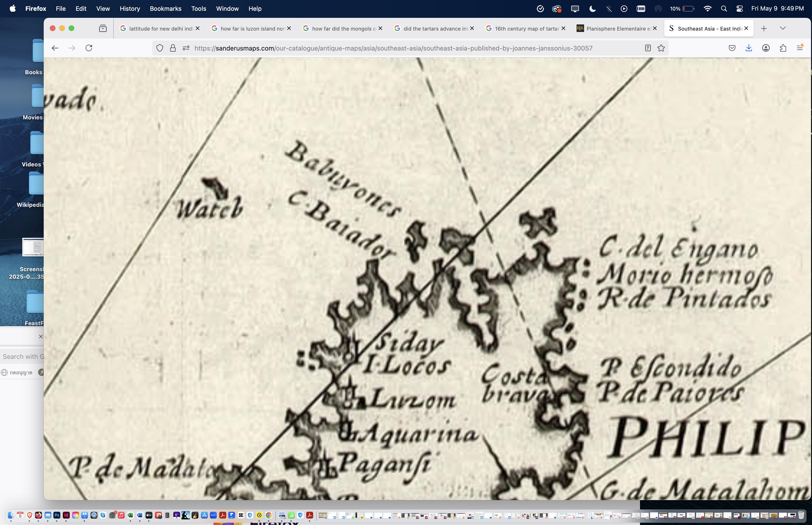812x525 pixels.
Task: Click the forward navigation arrow
Action: pos(72,48)
